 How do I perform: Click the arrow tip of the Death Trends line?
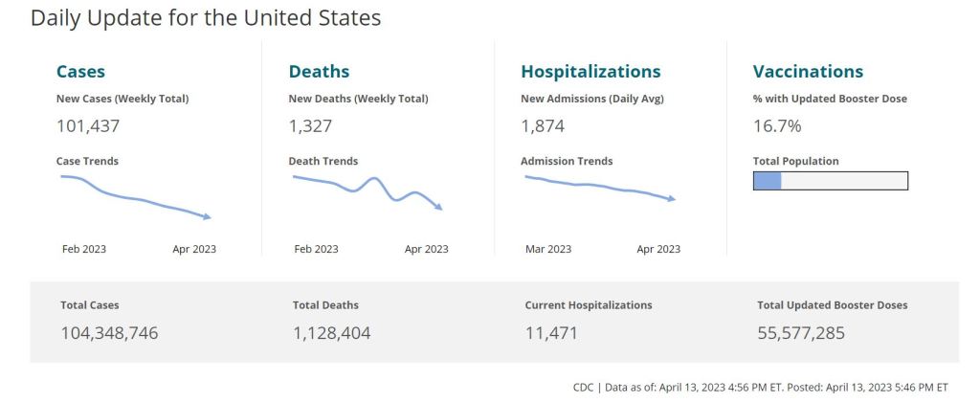click(439, 208)
